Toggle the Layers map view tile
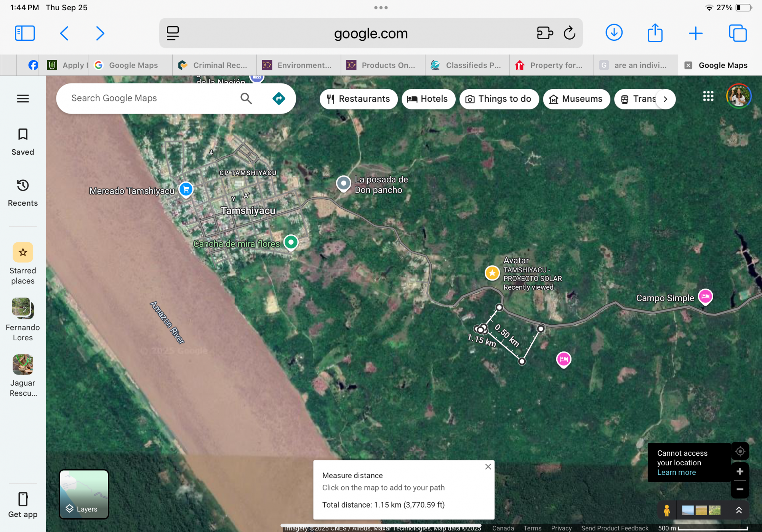This screenshot has height=532, width=762. point(84,494)
